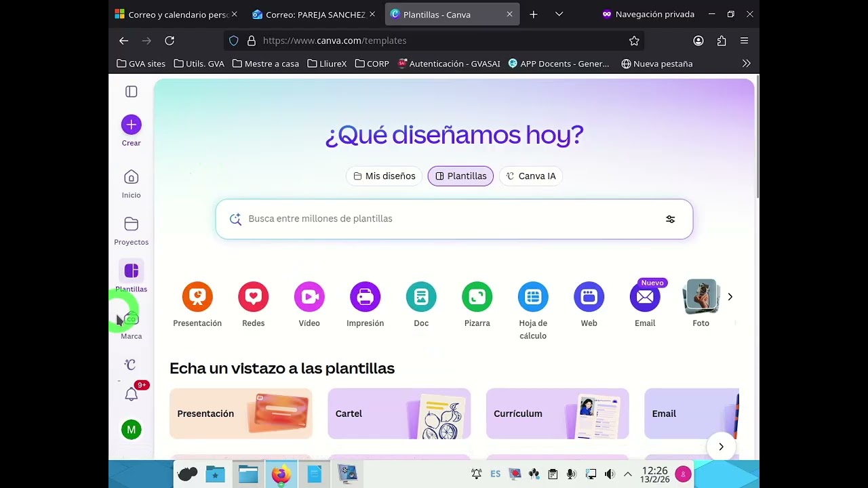Open the Currículum template card
The image size is (868, 488).
tap(557, 413)
